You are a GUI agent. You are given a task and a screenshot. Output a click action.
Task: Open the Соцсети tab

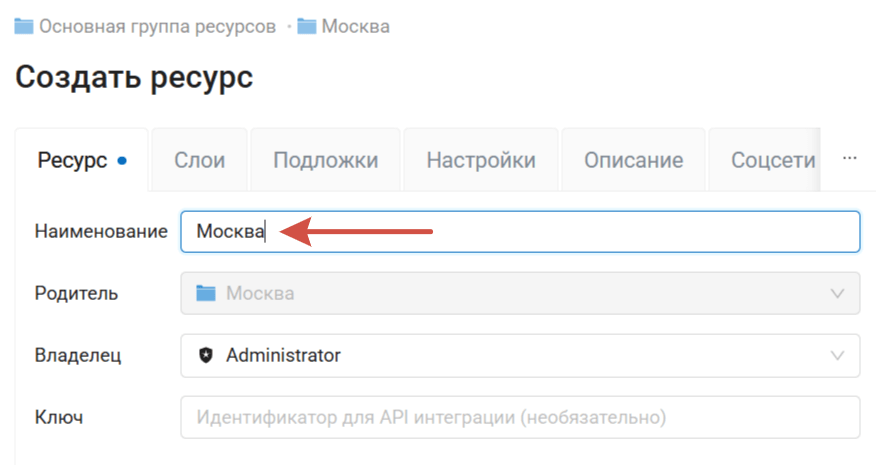(x=772, y=160)
